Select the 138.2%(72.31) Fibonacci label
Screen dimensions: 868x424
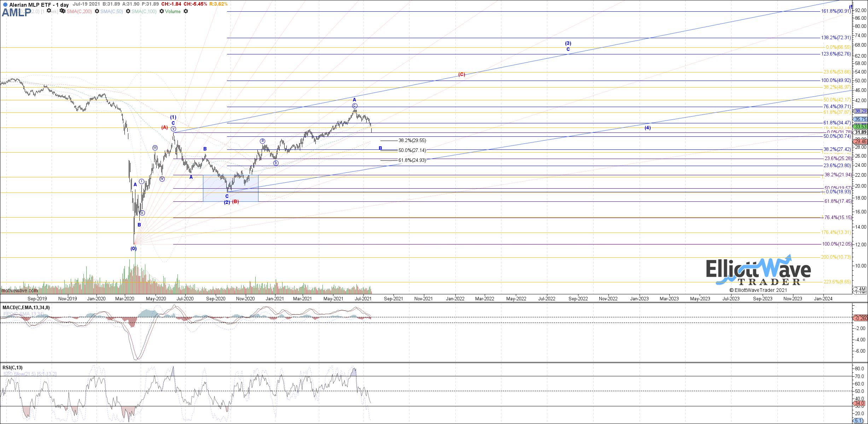click(x=835, y=37)
